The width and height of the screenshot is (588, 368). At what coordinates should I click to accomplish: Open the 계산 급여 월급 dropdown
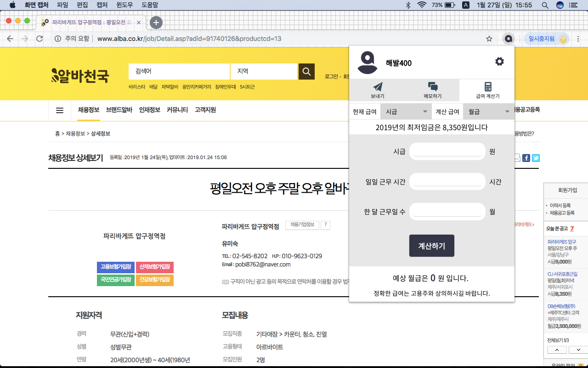489,112
